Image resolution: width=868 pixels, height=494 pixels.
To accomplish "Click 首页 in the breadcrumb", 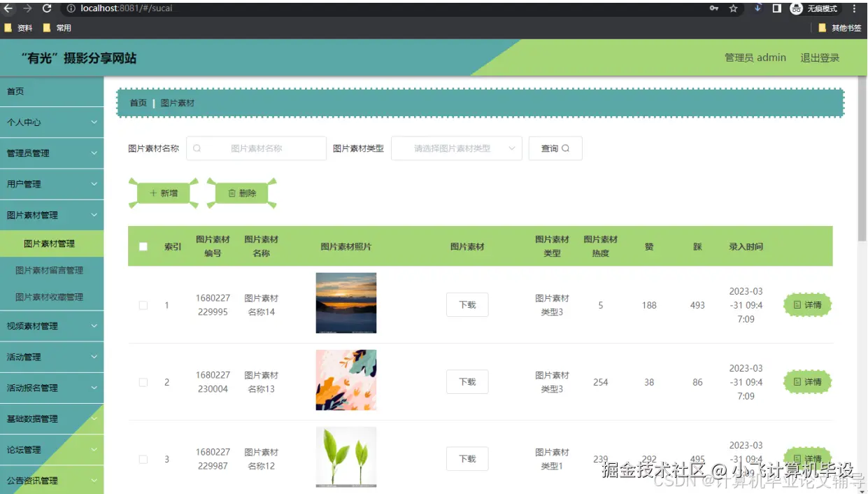I will click(x=138, y=103).
